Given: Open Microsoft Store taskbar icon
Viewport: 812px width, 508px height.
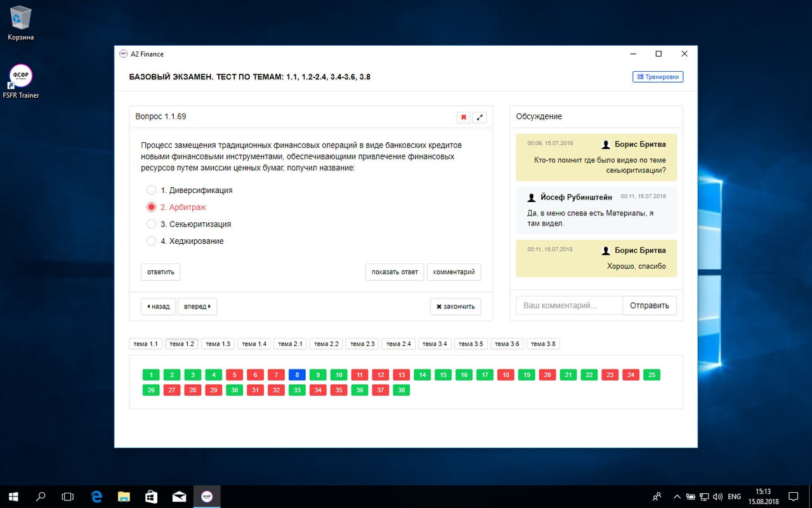Looking at the screenshot, I should point(152,497).
